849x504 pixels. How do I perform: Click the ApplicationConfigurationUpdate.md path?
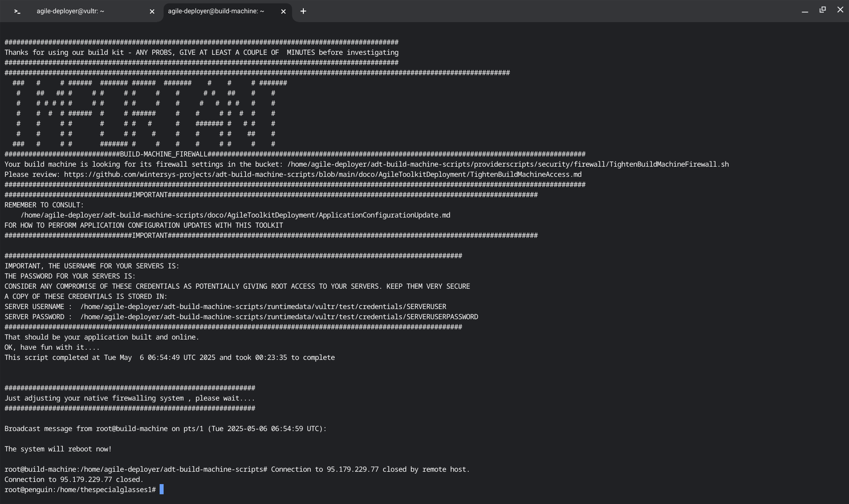coord(235,215)
